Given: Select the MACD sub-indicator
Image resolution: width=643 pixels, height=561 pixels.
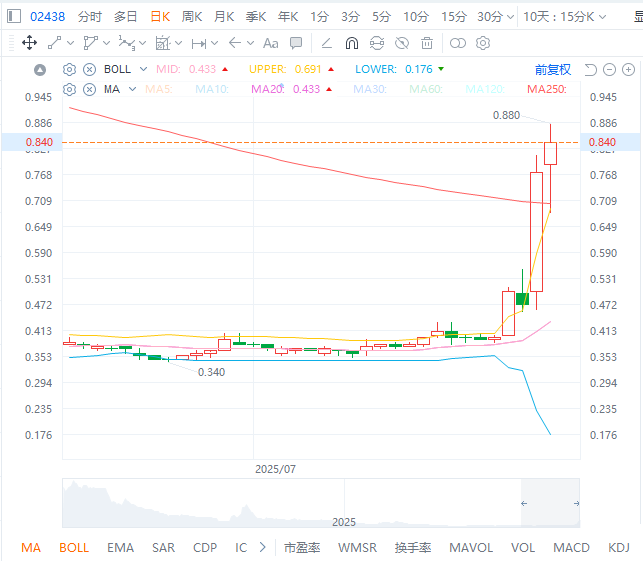Looking at the screenshot, I should click(571, 547).
